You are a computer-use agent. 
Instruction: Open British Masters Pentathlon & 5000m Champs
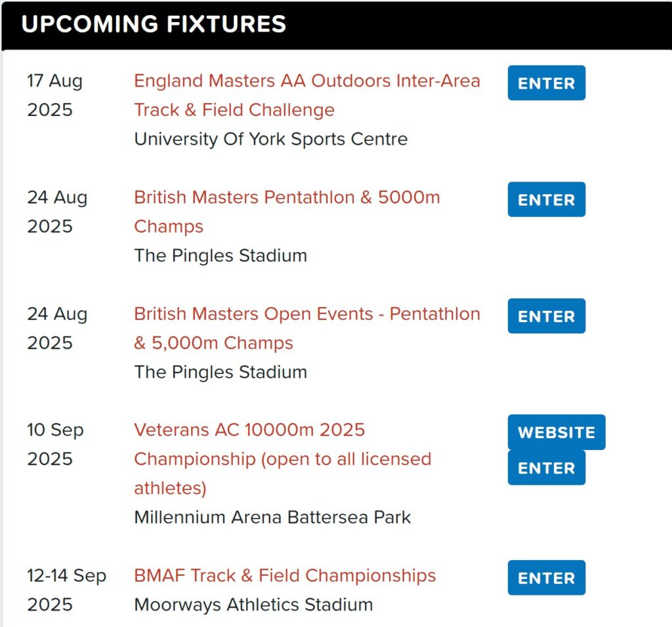tap(287, 212)
